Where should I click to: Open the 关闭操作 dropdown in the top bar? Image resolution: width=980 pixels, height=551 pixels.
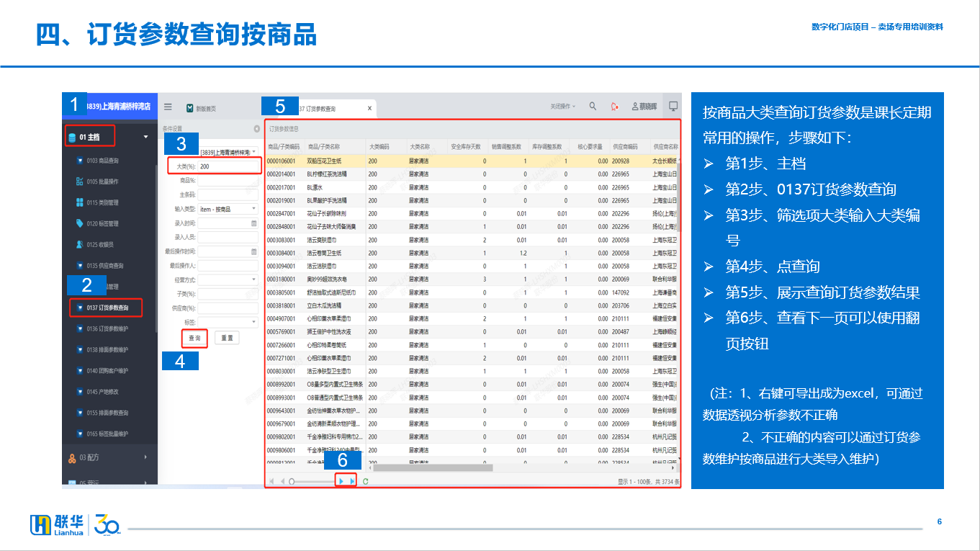(x=563, y=107)
